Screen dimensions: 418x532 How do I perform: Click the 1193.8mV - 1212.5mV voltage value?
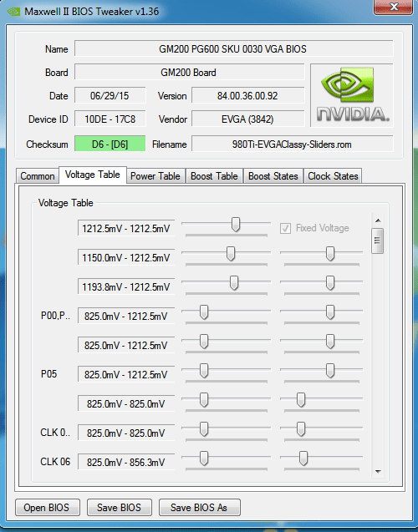126,286
